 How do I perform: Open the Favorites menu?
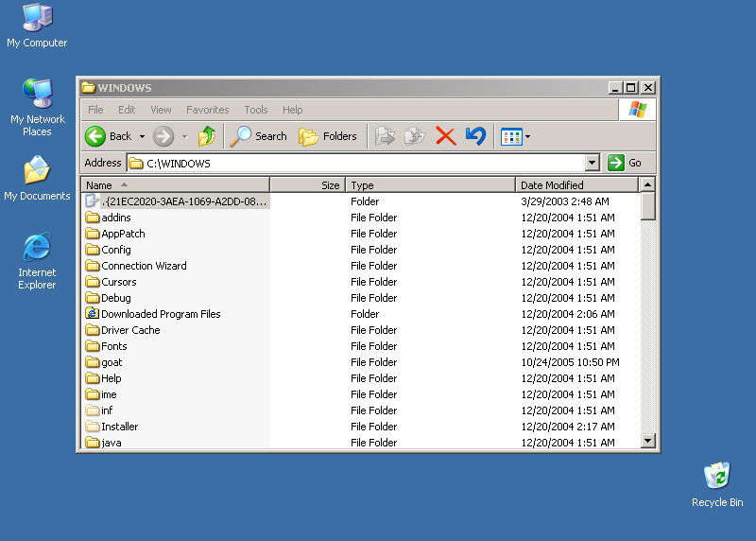207,110
